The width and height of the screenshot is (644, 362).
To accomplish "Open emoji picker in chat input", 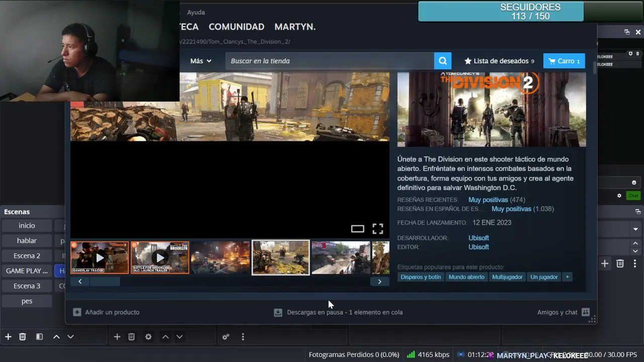I will click(634, 183).
